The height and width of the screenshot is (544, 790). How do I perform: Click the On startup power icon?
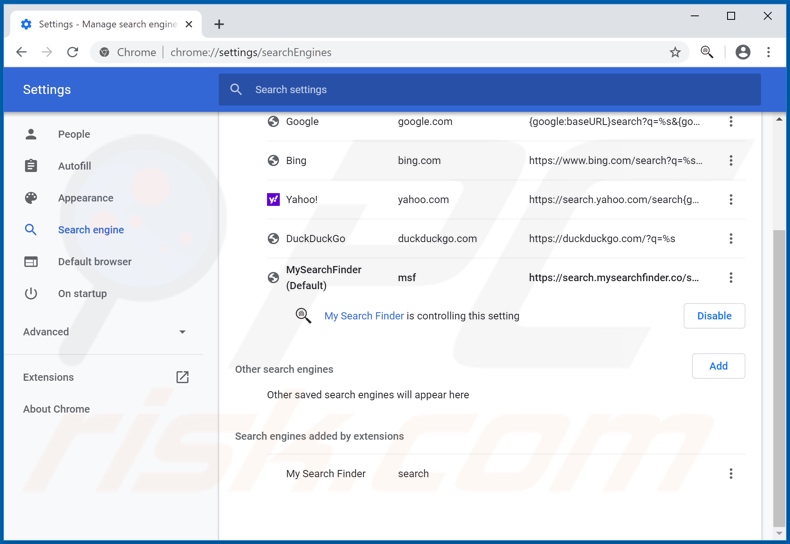(31, 293)
